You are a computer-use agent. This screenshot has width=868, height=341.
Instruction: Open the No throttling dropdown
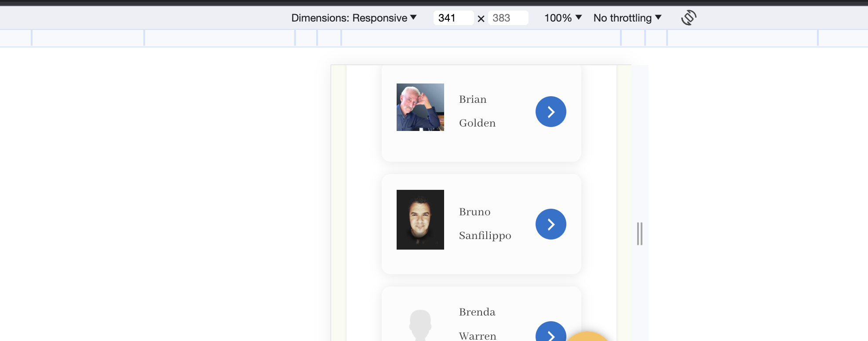point(627,18)
